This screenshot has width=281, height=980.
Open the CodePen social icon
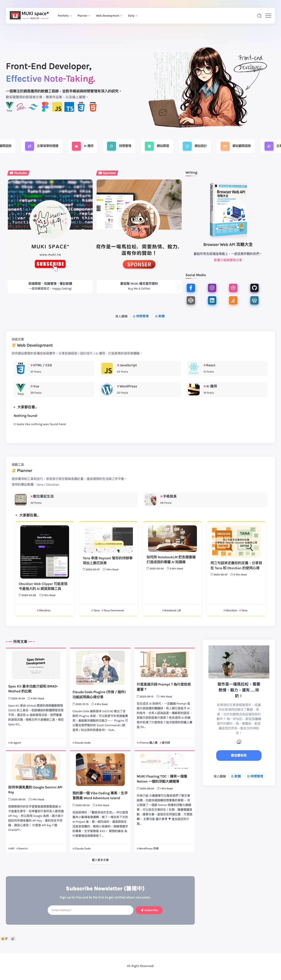[x=191, y=300]
